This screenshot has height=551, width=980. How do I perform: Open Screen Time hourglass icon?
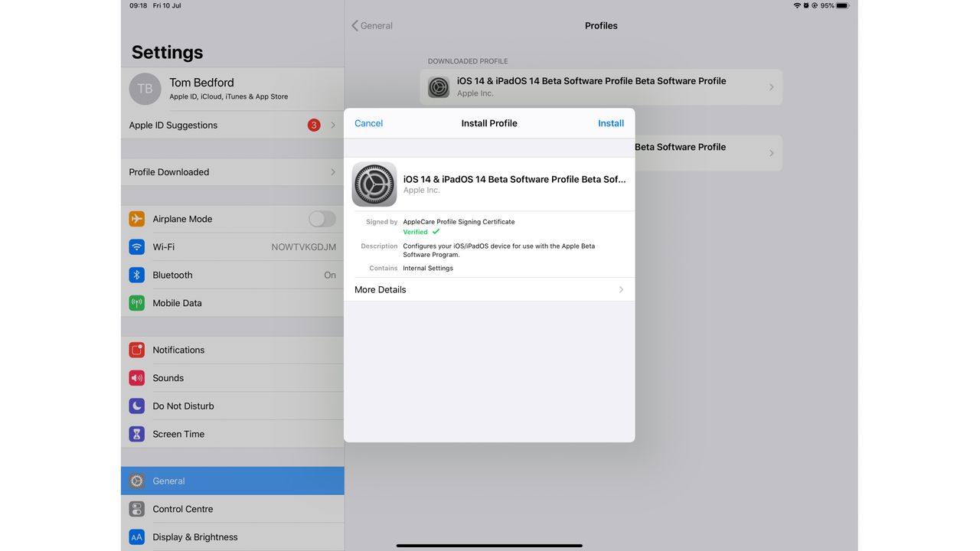[x=137, y=434]
